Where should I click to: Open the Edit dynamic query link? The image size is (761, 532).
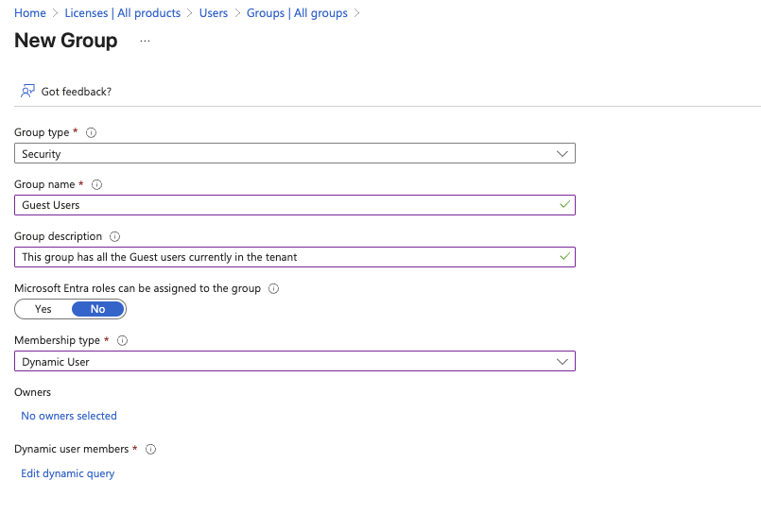point(68,473)
